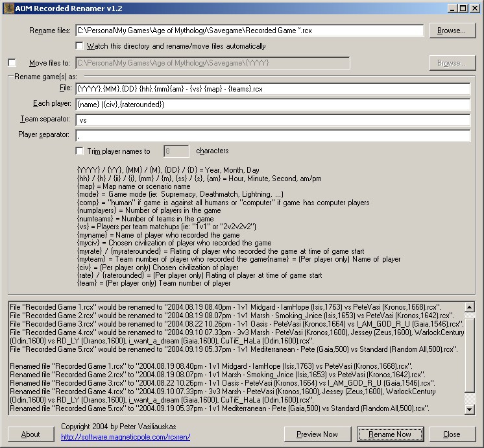The height and width of the screenshot is (448, 484).
Task: Open the software.magneticpole.com/rcxren link
Action: (126, 437)
